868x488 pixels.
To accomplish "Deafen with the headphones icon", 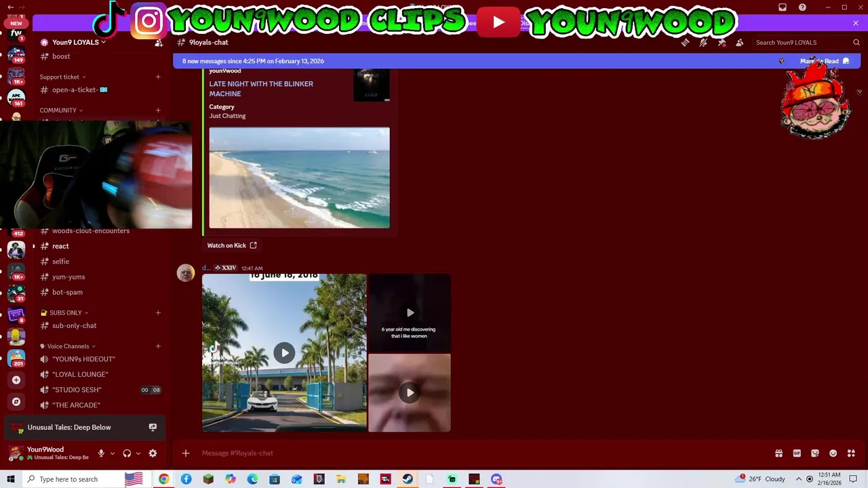I will 127,453.
